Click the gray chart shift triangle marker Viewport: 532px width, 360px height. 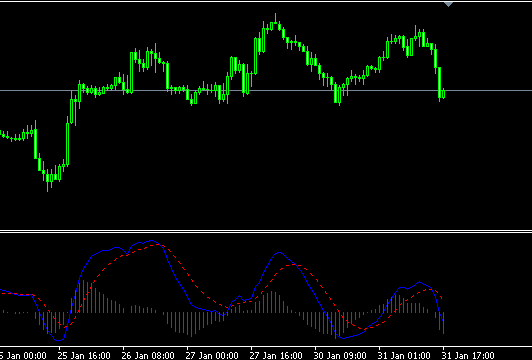click(449, 4)
